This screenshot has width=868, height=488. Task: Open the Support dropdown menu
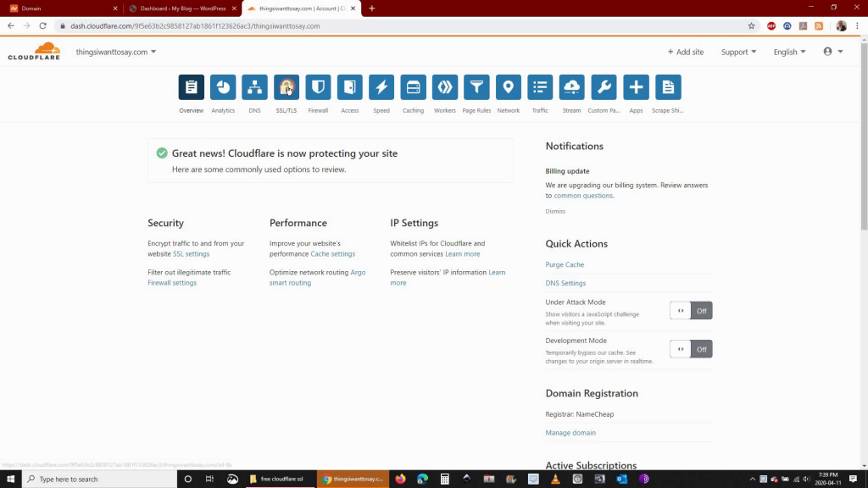pos(738,52)
